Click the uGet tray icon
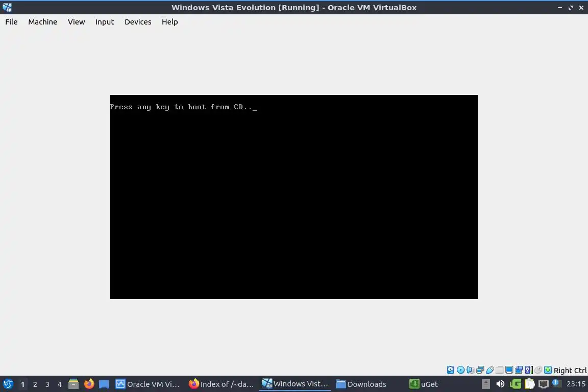This screenshot has height=392, width=588. pos(515,384)
